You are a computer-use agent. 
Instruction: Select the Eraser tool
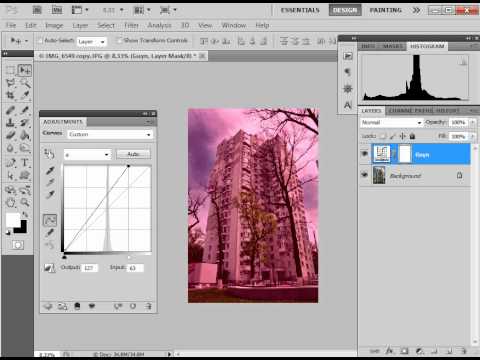click(10, 135)
